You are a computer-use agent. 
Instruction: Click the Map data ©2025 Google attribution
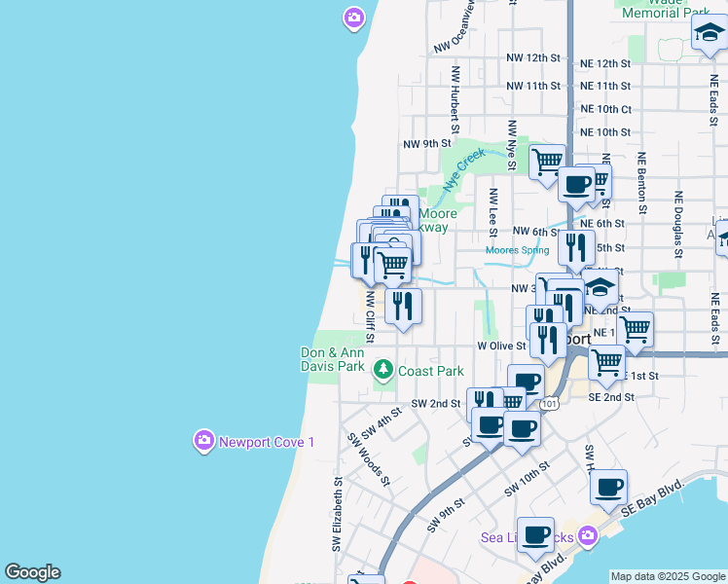pos(668,576)
